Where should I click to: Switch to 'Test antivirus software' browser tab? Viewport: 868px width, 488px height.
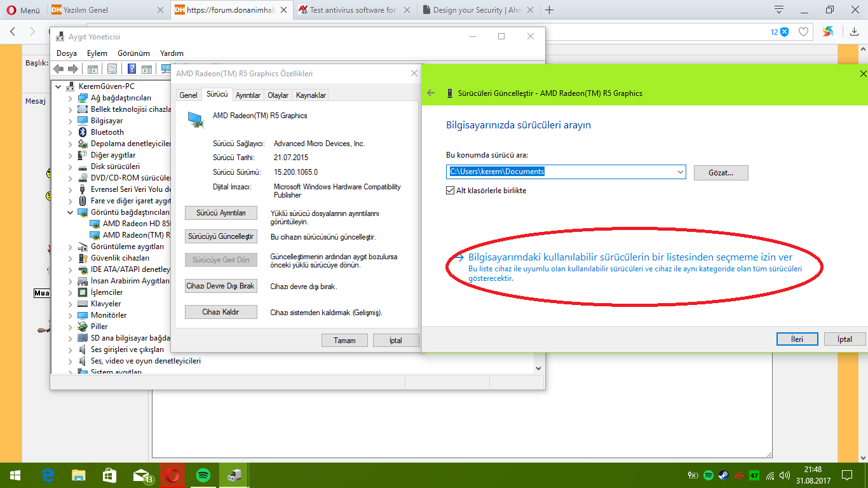pos(353,10)
